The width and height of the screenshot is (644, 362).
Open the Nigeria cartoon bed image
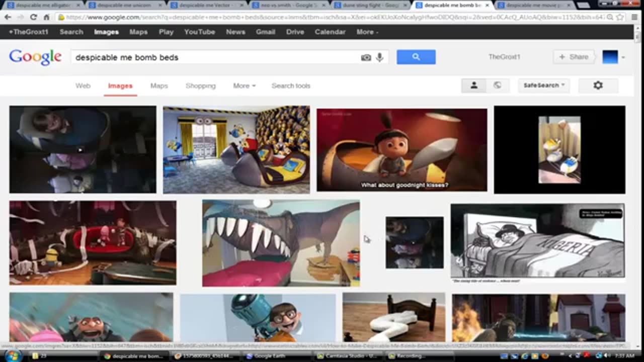tap(537, 241)
